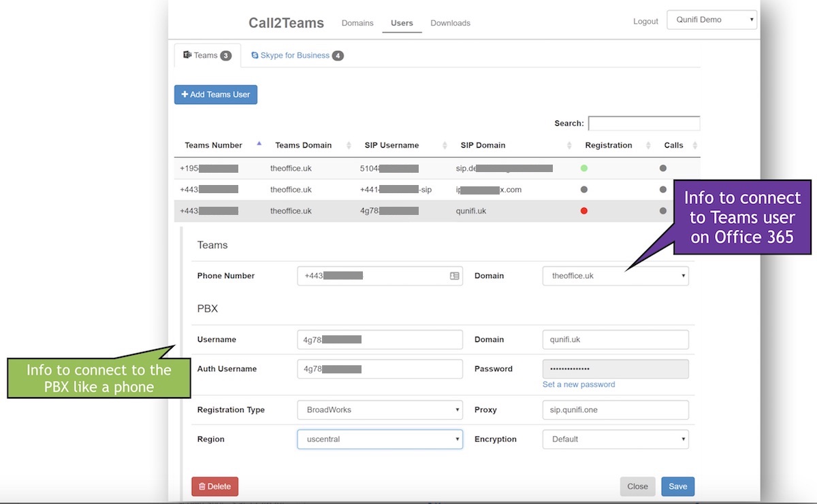817x504 pixels.
Task: Click the Delete button
Action: pyautogui.click(x=214, y=486)
